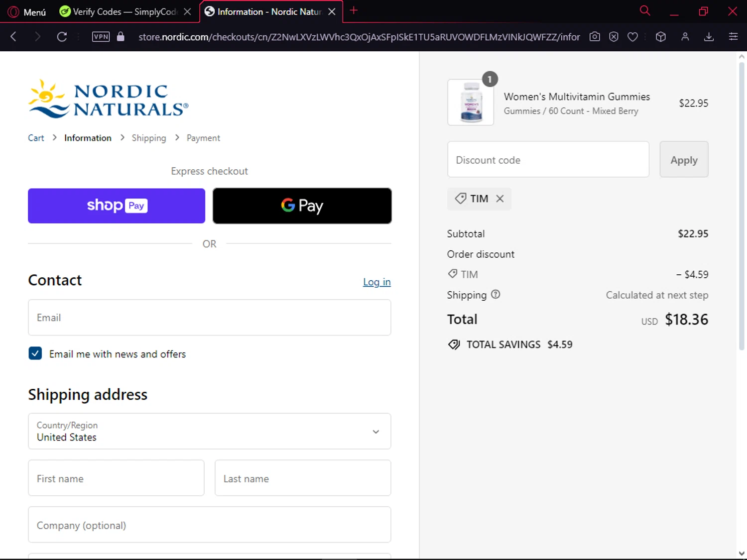Go back to previous page
Viewport: 747px width, 560px height.
click(x=13, y=36)
